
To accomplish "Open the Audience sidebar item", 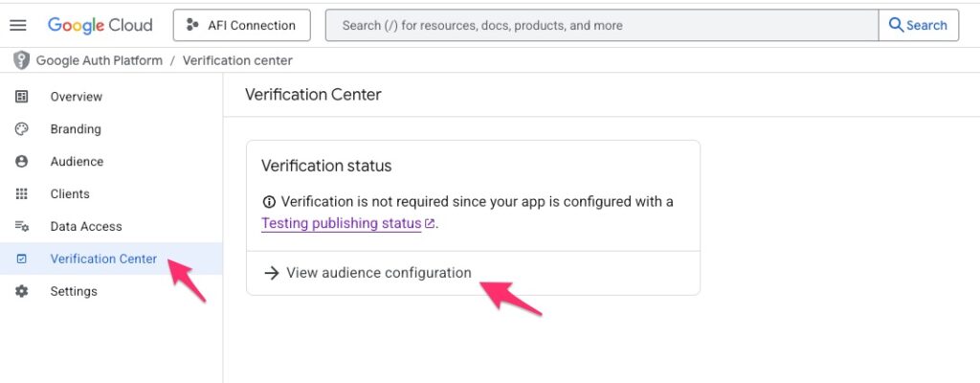I will click(x=77, y=162).
